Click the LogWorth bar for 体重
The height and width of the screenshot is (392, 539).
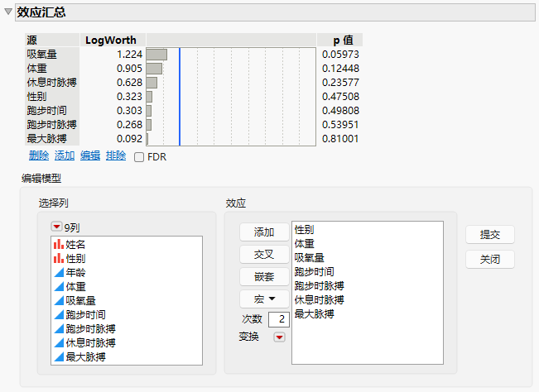[x=154, y=69]
